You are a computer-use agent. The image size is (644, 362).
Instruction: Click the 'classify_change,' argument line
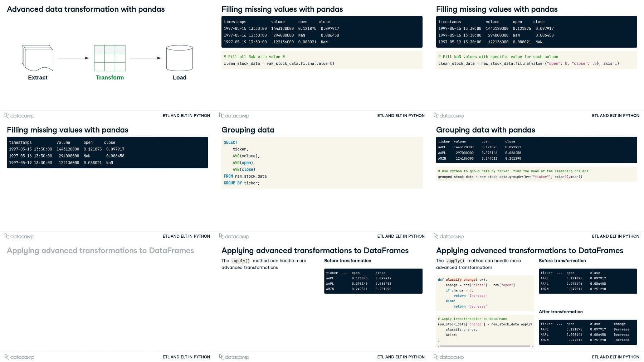(x=462, y=330)
